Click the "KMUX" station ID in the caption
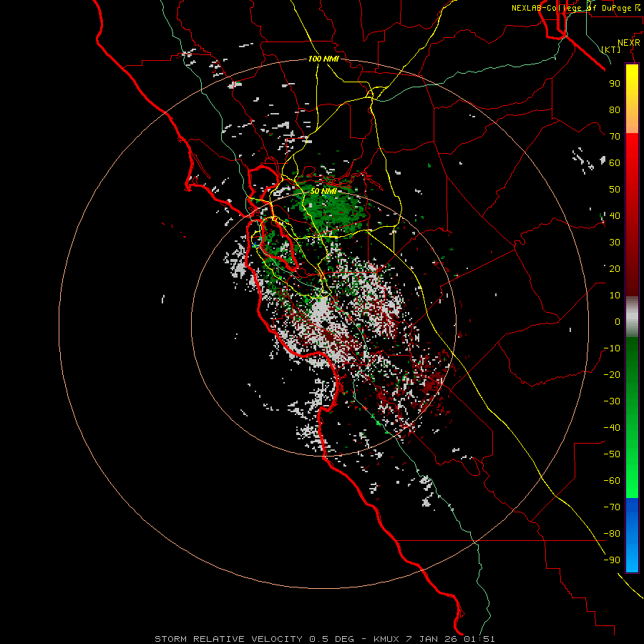 coord(386,639)
